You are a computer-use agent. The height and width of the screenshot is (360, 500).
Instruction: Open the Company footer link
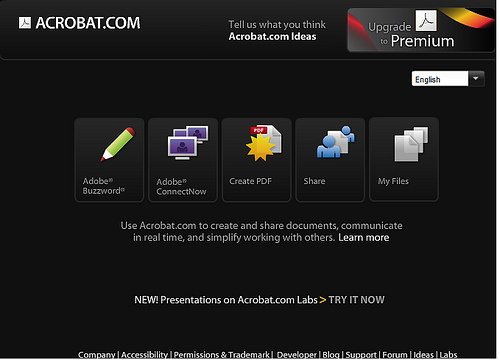(x=97, y=355)
